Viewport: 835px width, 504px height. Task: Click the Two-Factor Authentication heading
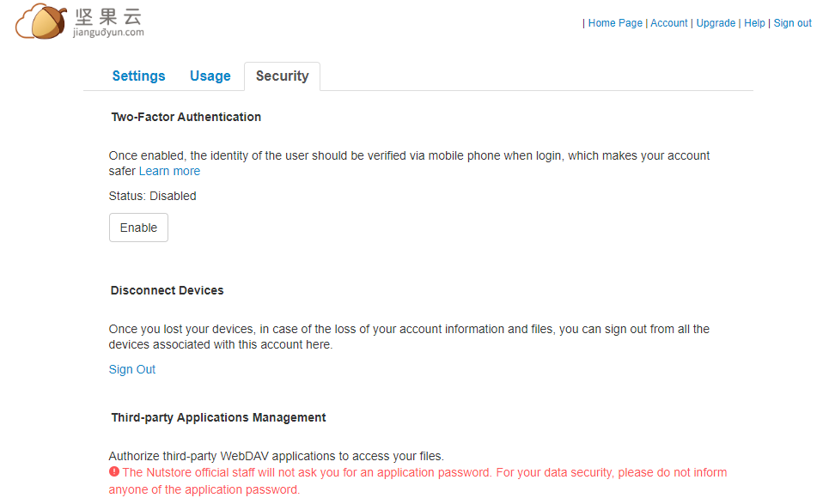(x=186, y=117)
